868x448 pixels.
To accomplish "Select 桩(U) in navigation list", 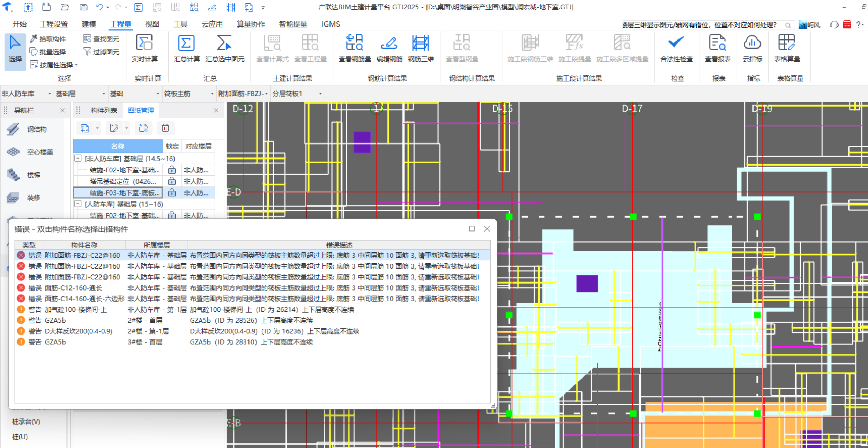I will 20,436.
